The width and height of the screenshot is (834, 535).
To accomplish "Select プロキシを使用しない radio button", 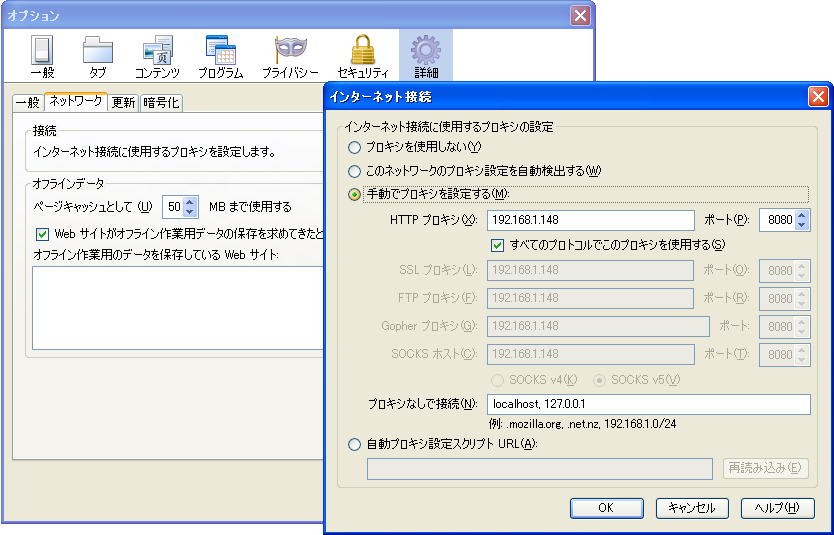I will click(354, 147).
